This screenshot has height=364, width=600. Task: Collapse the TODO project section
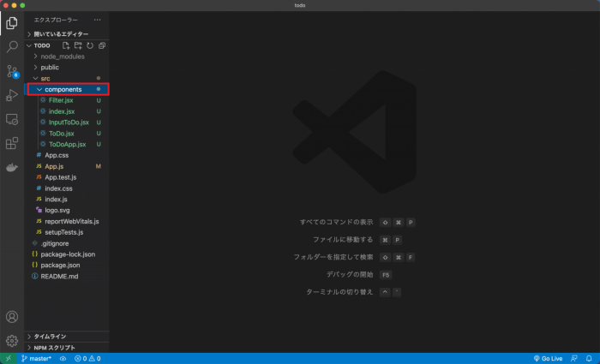42,45
